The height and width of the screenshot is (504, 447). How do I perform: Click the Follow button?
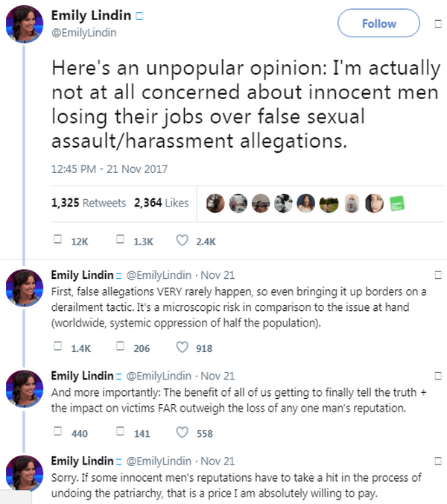point(379,24)
